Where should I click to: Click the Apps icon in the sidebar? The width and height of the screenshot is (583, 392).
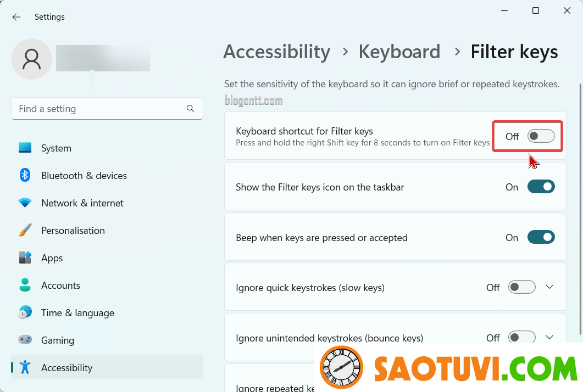25,257
